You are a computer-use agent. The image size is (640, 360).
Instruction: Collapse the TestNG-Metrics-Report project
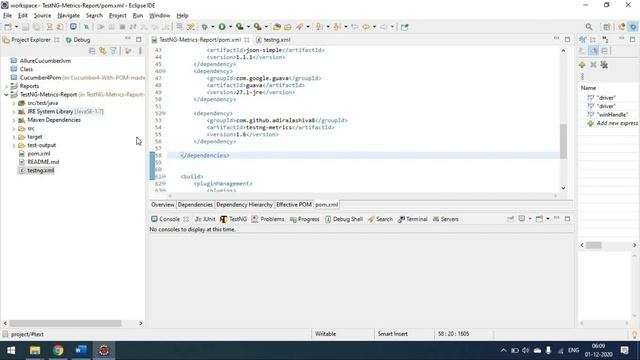tap(6, 95)
